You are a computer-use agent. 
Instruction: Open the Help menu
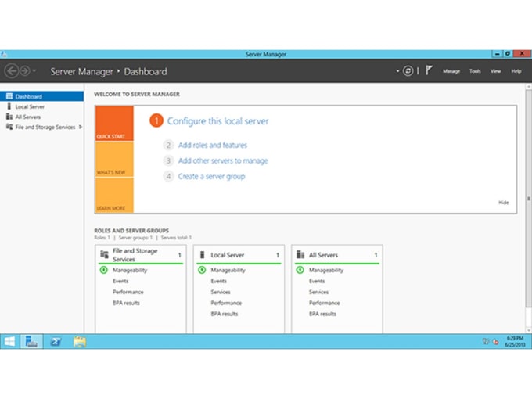516,71
